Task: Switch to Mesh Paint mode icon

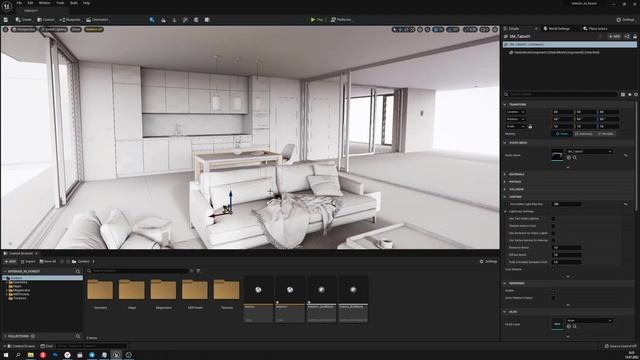Action: (x=185, y=20)
